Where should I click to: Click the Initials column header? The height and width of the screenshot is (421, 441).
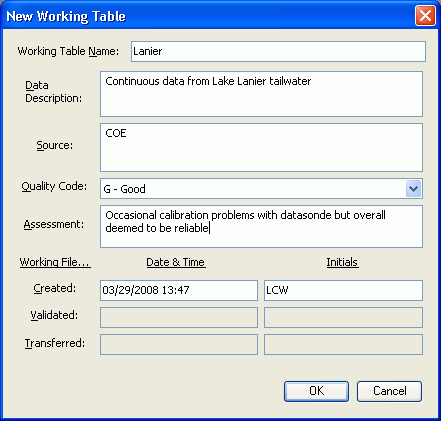pyautogui.click(x=342, y=262)
